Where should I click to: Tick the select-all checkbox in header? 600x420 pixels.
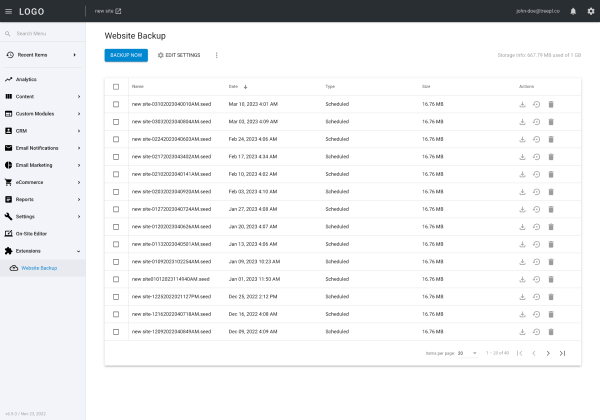116,87
